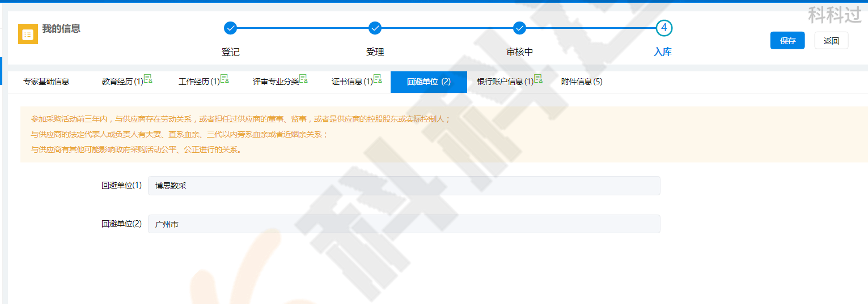
Task: Go to the 银行账户信息 tab label
Action: point(505,82)
